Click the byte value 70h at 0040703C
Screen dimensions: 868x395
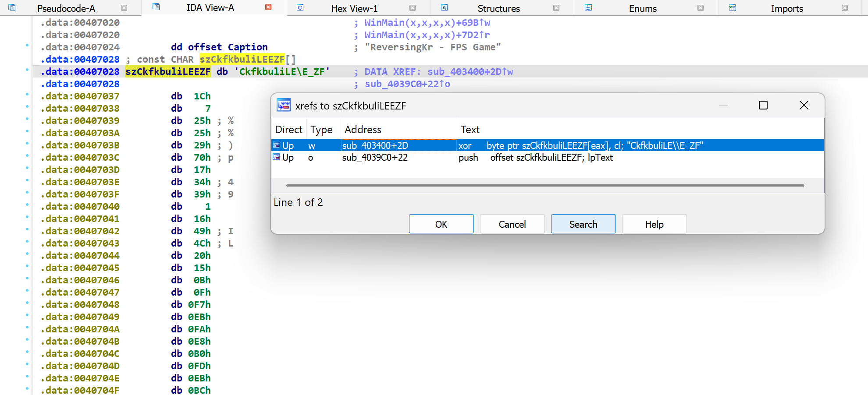(x=202, y=157)
